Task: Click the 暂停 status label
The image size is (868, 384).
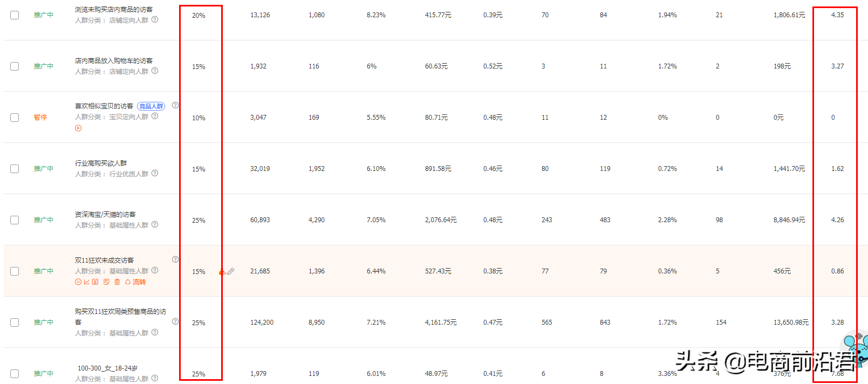Action: (x=40, y=118)
